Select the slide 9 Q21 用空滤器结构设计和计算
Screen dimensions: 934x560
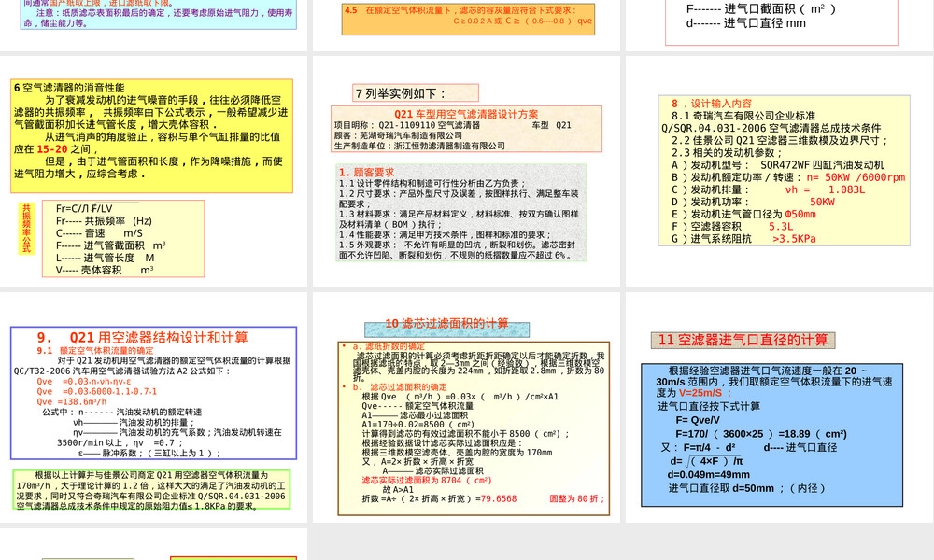coord(154,407)
